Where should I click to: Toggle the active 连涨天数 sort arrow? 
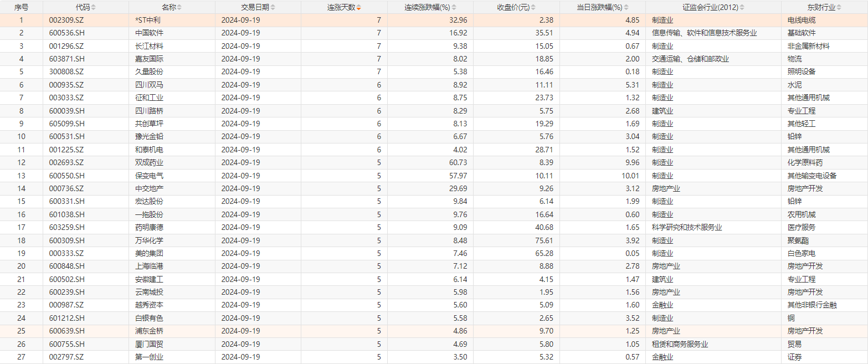tap(359, 8)
